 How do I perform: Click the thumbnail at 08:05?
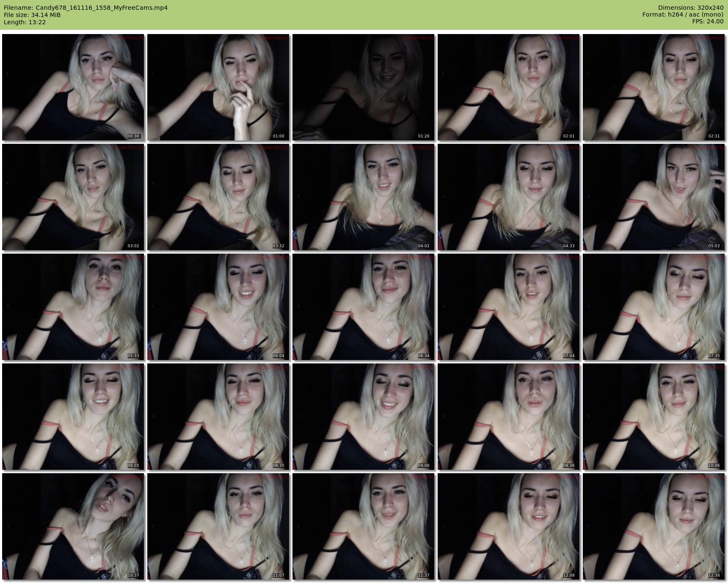click(x=73, y=417)
